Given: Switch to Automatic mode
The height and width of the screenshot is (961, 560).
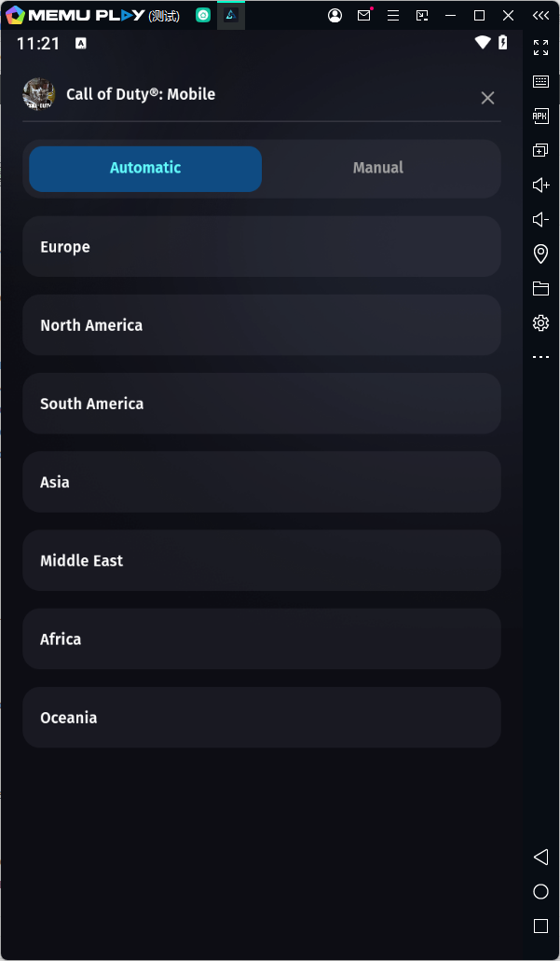Looking at the screenshot, I should tap(145, 169).
